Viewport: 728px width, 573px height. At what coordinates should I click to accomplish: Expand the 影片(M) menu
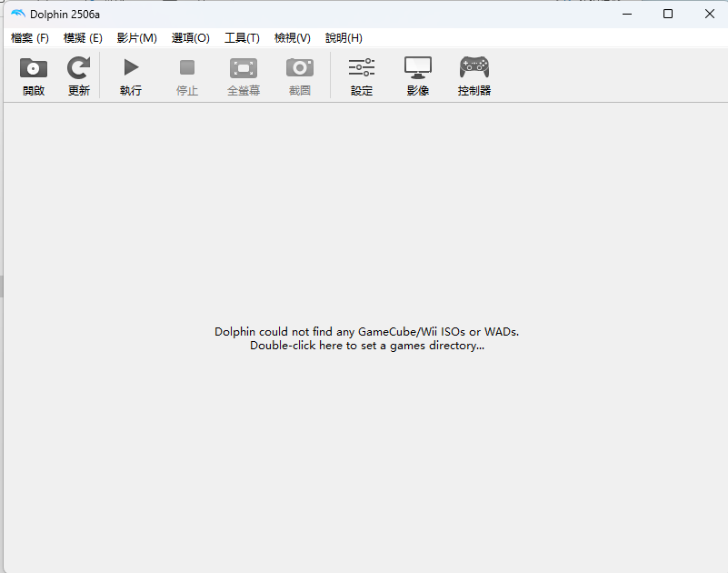[x=136, y=38]
